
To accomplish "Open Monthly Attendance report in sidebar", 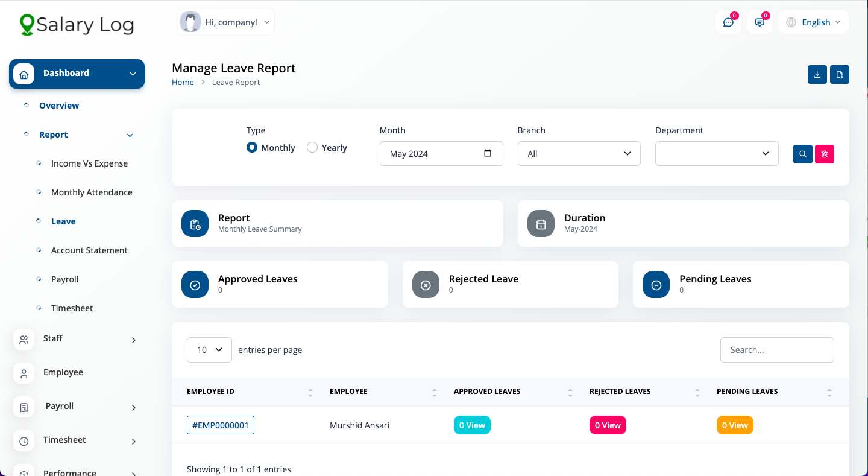I will click(x=92, y=192).
